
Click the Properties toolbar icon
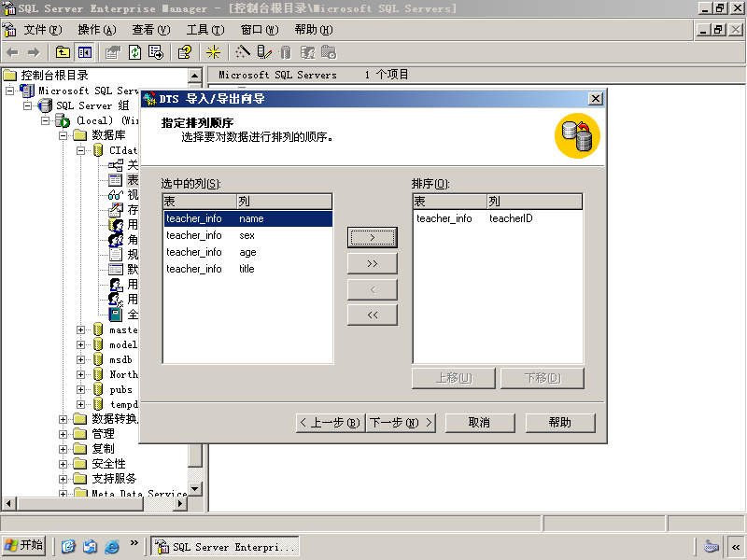113,52
